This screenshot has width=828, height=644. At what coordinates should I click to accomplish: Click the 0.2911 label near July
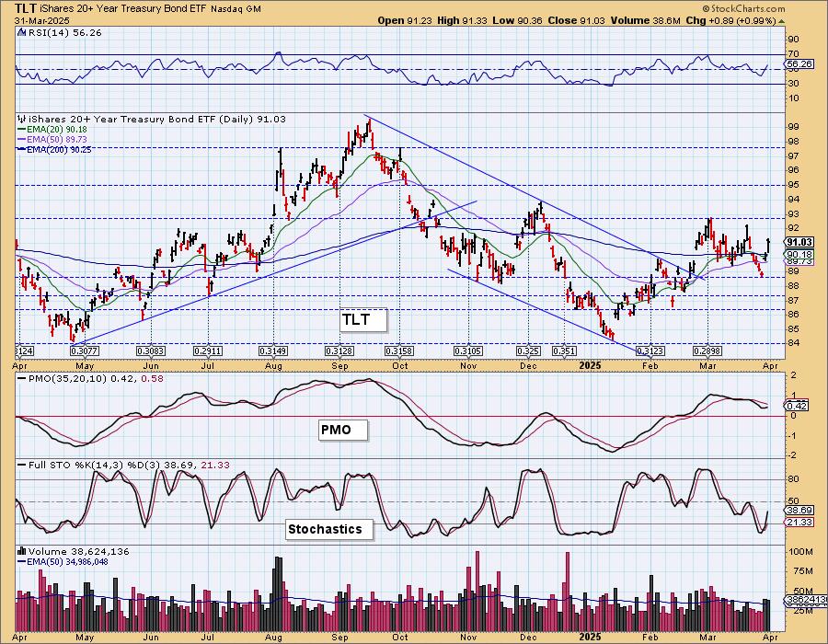click(208, 351)
